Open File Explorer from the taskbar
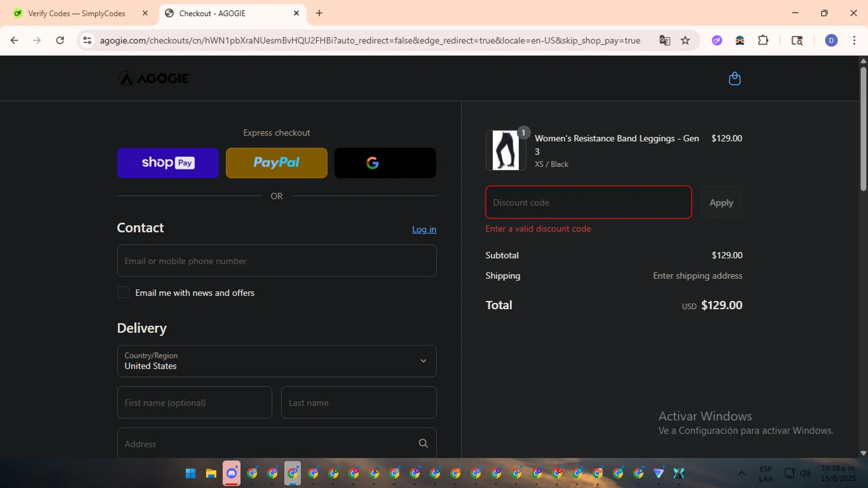The width and height of the screenshot is (868, 488). click(211, 474)
